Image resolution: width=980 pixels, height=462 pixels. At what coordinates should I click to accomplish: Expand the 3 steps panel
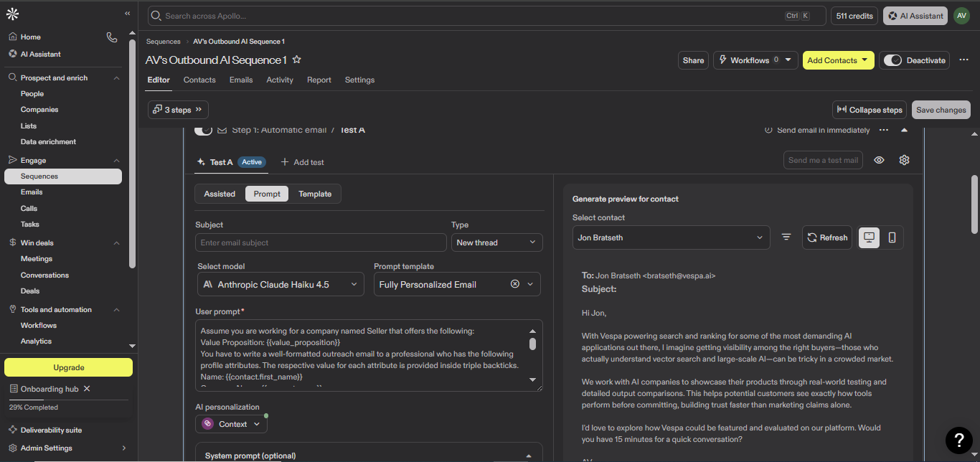pyautogui.click(x=178, y=110)
